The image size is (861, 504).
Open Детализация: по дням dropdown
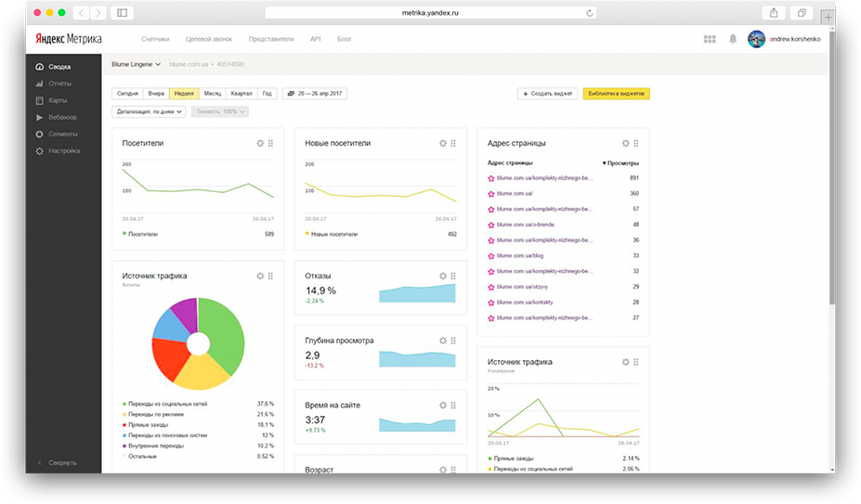(x=149, y=111)
